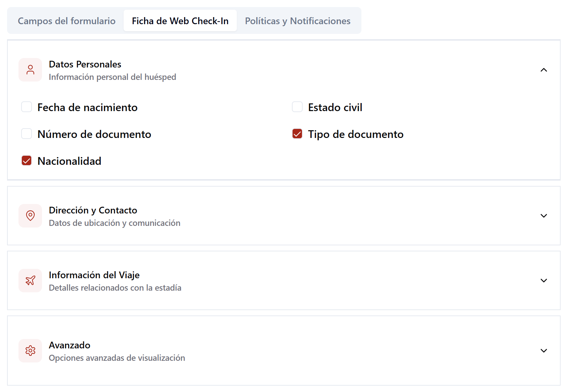Click the Información del Viaje heading
This screenshot has width=568, height=392.
pos(94,275)
